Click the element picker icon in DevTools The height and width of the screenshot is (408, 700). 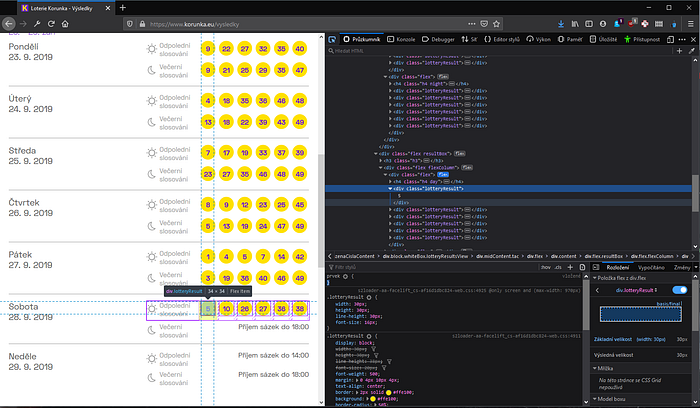(332, 38)
